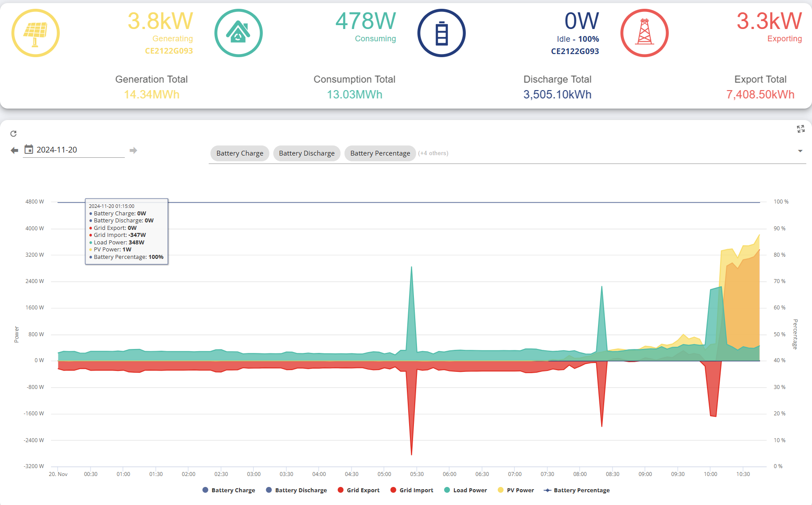The height and width of the screenshot is (505, 812).
Task: Click the 05:30 time axis label
Action: tap(417, 474)
